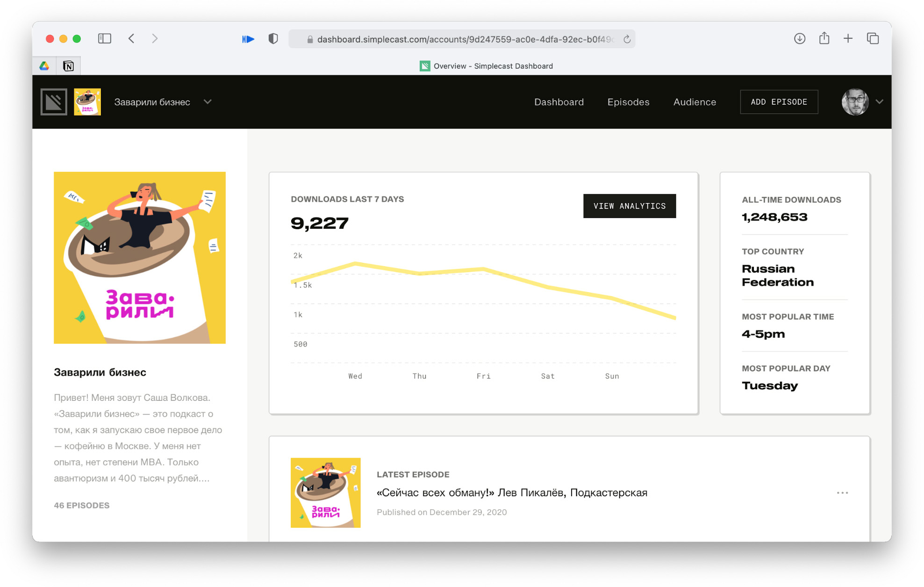This screenshot has width=924, height=587.
Task: Toggle the Safari sidebar icon
Action: (104, 38)
